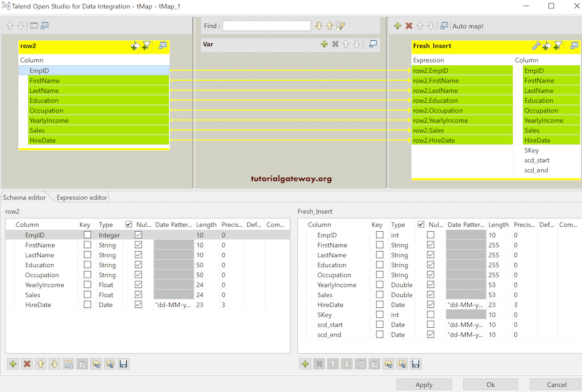Collapse the Var panel via its minimize icon
The image size is (582, 392).
click(x=373, y=44)
